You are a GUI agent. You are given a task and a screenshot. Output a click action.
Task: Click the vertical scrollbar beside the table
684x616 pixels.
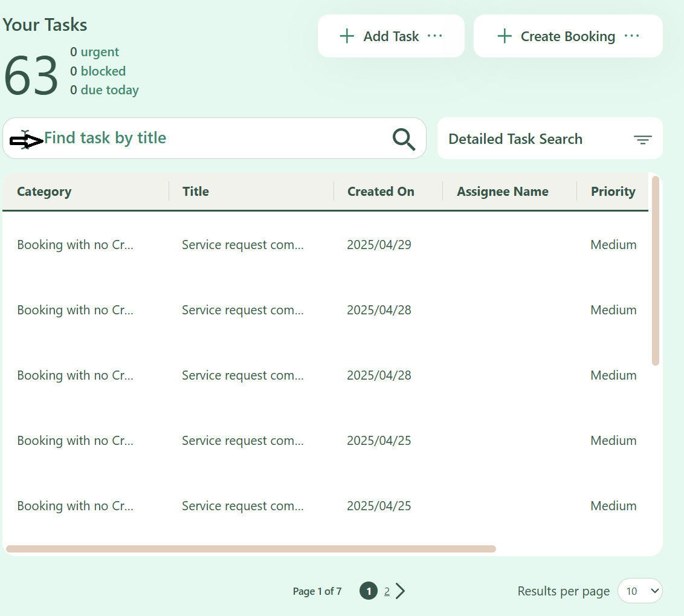tap(656, 270)
